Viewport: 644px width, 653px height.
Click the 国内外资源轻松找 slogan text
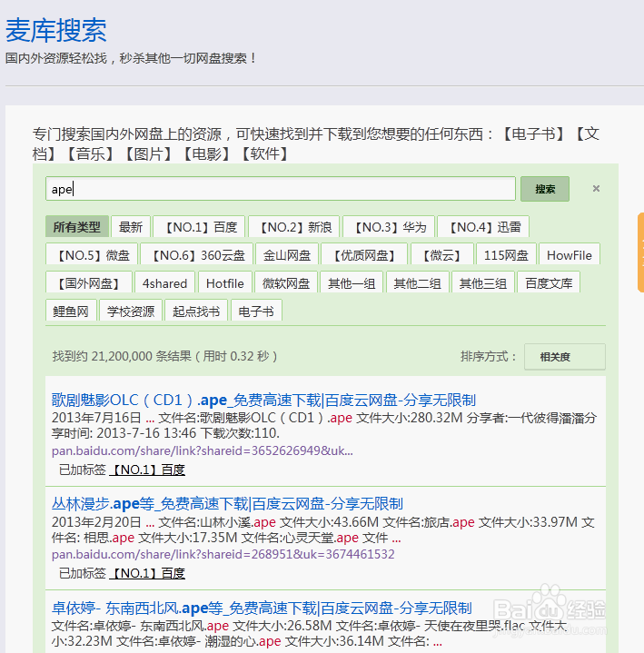131,58
